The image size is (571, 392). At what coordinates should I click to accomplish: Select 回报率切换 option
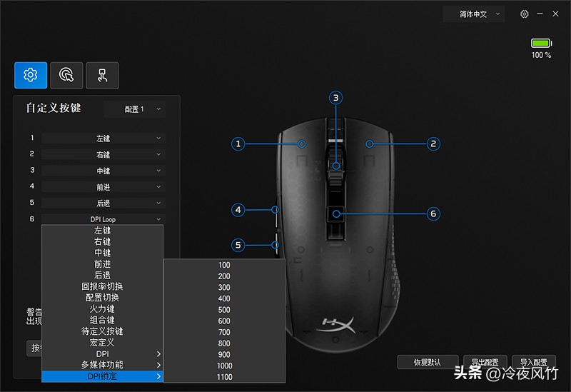[x=102, y=287]
